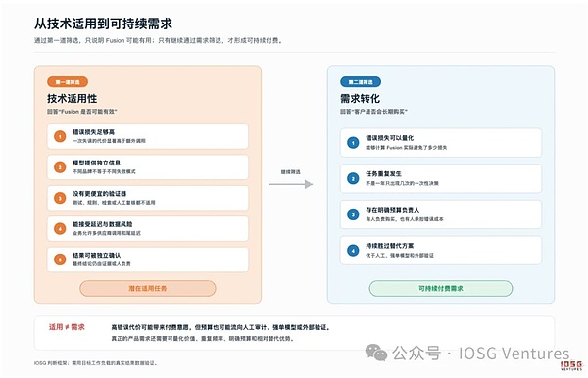Click the IOSG 判断框架 footnote
This screenshot has width=588, height=378.
[x=96, y=363]
